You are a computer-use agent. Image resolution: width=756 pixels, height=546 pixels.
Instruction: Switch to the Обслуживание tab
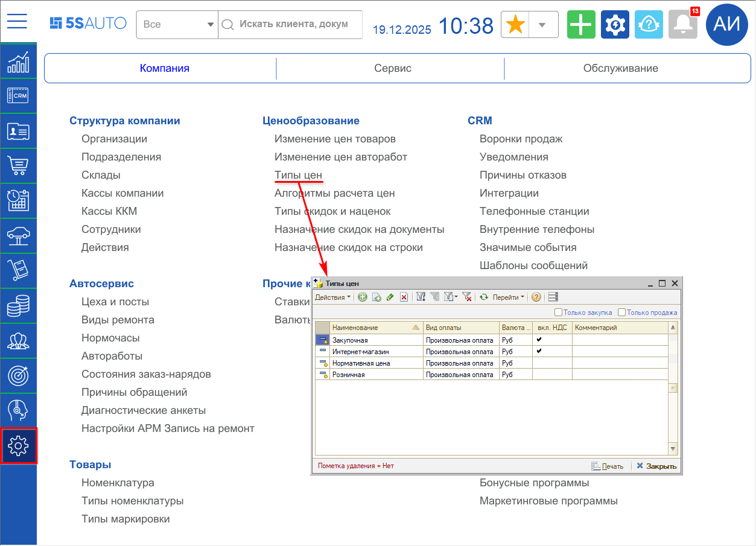[x=620, y=68]
